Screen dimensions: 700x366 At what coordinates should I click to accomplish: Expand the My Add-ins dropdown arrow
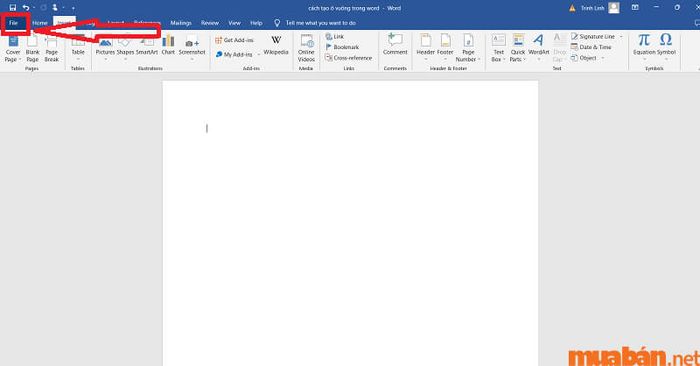pyautogui.click(x=258, y=54)
